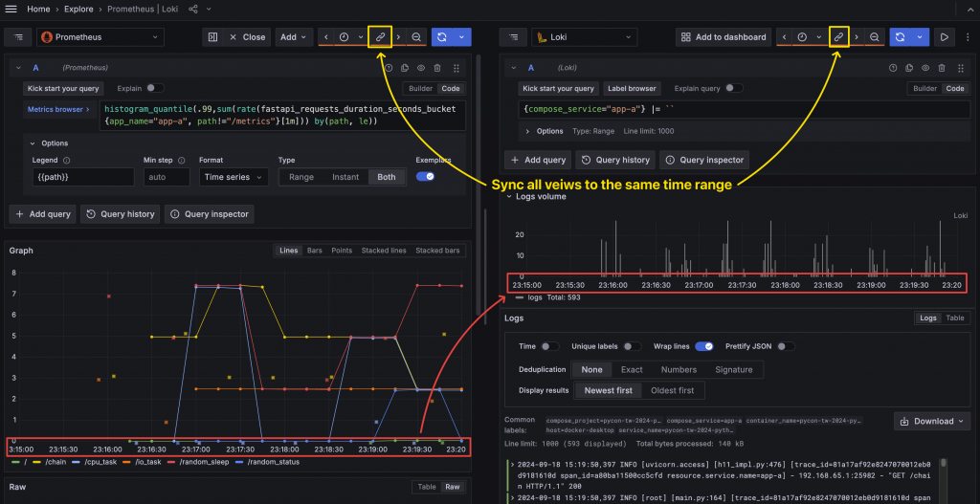Image resolution: width=980 pixels, height=504 pixels.
Task: Set query Type to Instant
Action: tap(345, 177)
